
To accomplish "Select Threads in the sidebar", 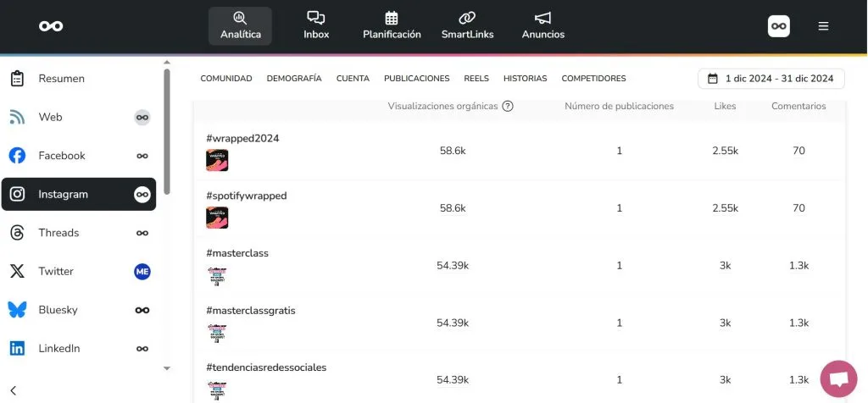I will pos(58,233).
